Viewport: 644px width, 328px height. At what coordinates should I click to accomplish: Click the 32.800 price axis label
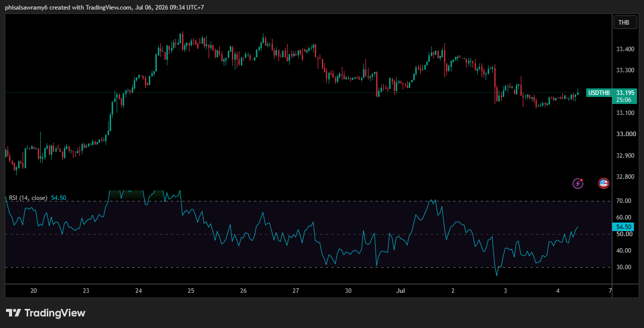click(625, 177)
